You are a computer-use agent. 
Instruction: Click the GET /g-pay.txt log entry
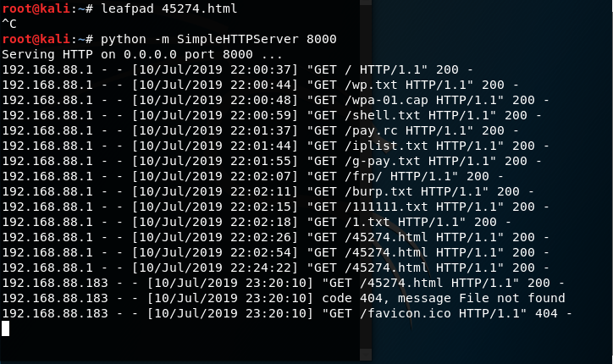[x=272, y=161]
